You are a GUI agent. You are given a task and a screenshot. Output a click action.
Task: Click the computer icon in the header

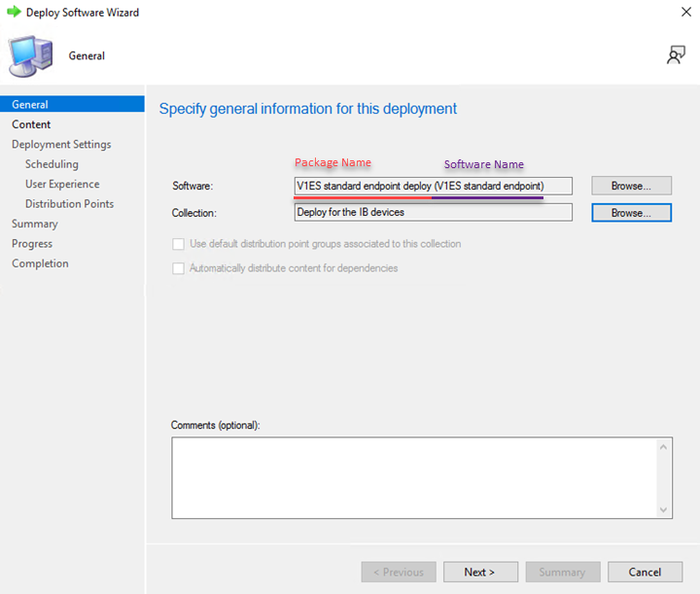[29, 56]
